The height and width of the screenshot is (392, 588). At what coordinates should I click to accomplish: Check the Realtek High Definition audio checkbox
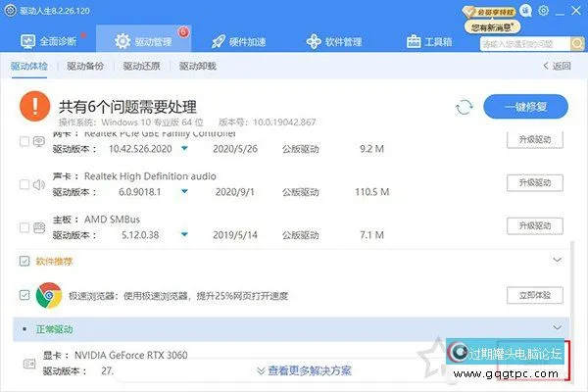tap(24, 184)
